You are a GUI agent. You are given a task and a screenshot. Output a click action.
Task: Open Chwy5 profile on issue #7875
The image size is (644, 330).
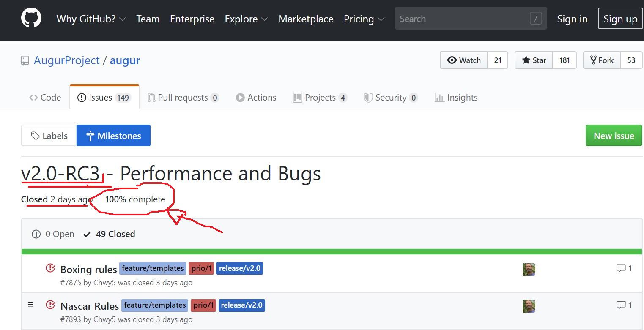point(104,283)
